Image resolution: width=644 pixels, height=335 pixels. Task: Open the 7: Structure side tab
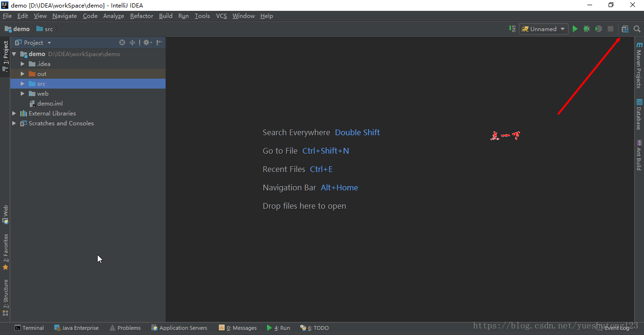pyautogui.click(x=5, y=297)
